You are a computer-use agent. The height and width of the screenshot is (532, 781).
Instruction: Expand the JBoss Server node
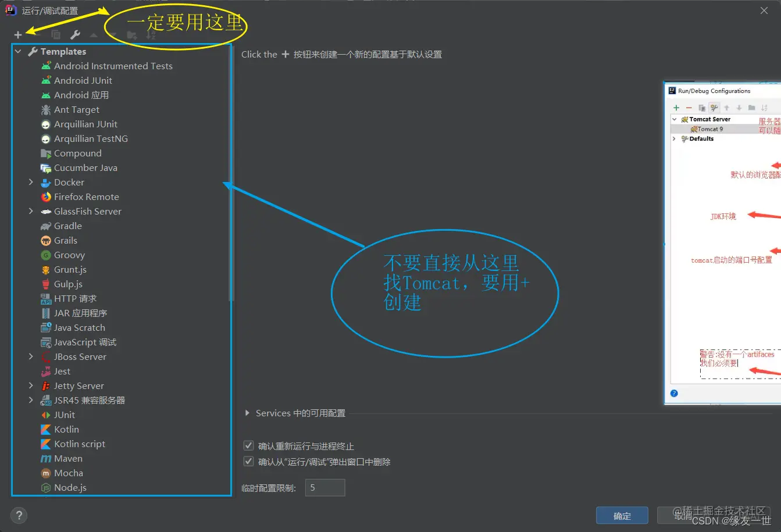coord(31,356)
